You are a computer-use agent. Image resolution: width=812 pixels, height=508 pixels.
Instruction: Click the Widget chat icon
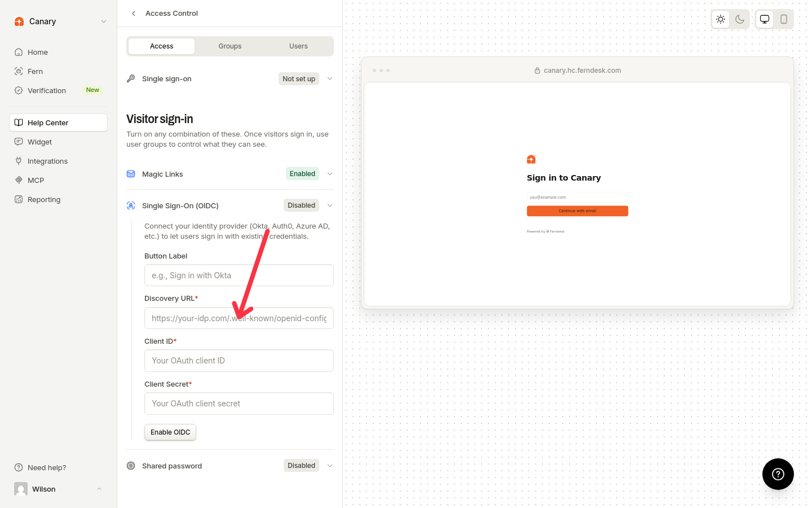pyautogui.click(x=19, y=142)
